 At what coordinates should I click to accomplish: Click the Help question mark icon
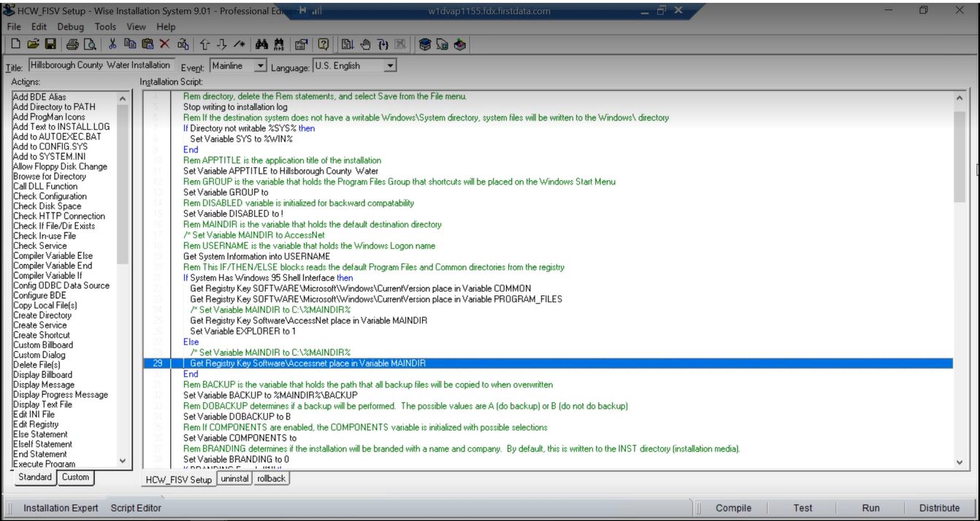(324, 45)
